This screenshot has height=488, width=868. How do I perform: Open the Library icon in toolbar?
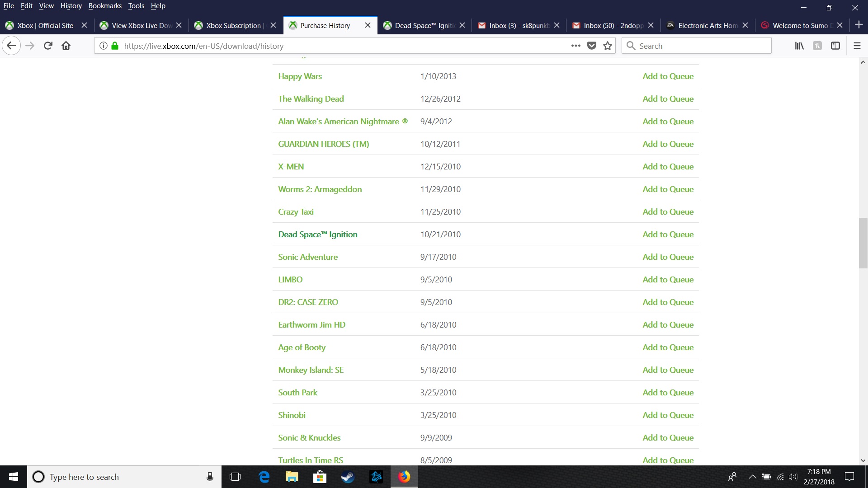(799, 46)
